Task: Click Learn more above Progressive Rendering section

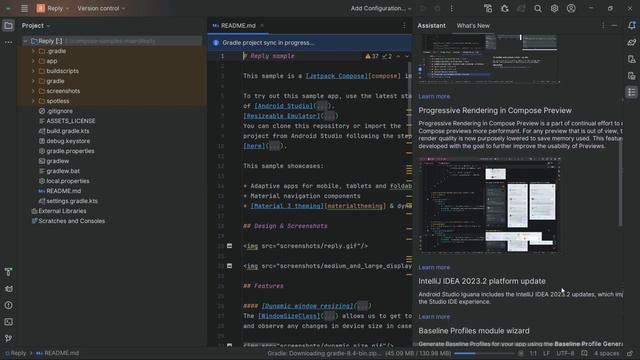Action: point(434,96)
